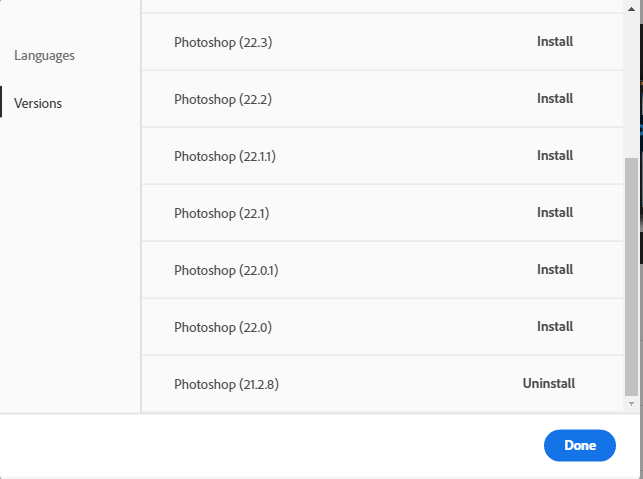Select the Versions tab in sidebar
This screenshot has width=643, height=479.
[x=38, y=103]
